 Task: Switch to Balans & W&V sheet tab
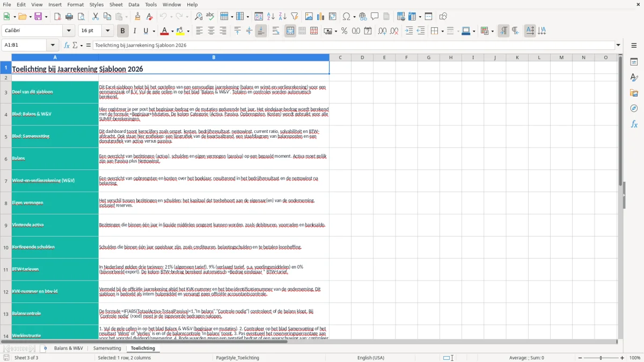coord(68,348)
